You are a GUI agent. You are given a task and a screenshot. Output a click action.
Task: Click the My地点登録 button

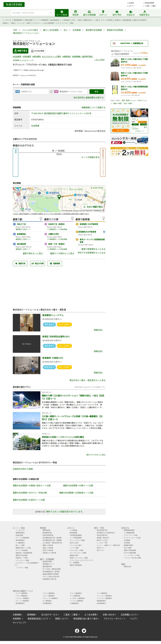point(37,51)
